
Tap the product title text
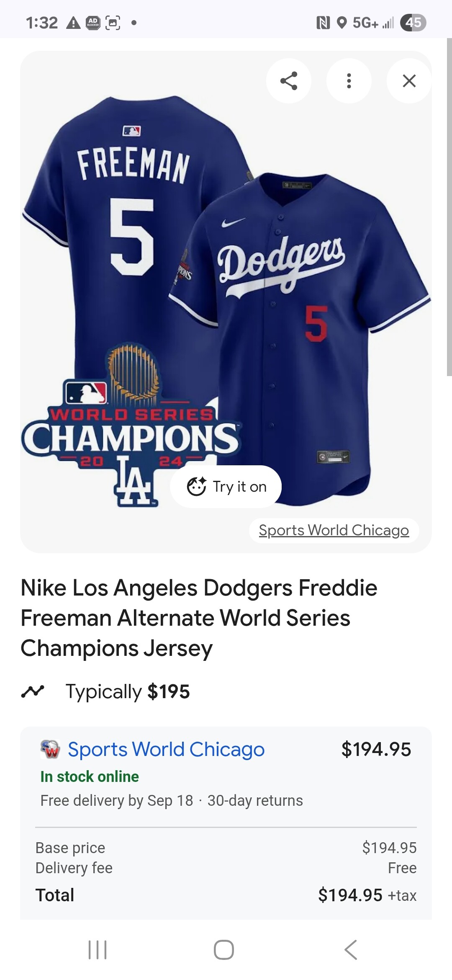pos(199,618)
